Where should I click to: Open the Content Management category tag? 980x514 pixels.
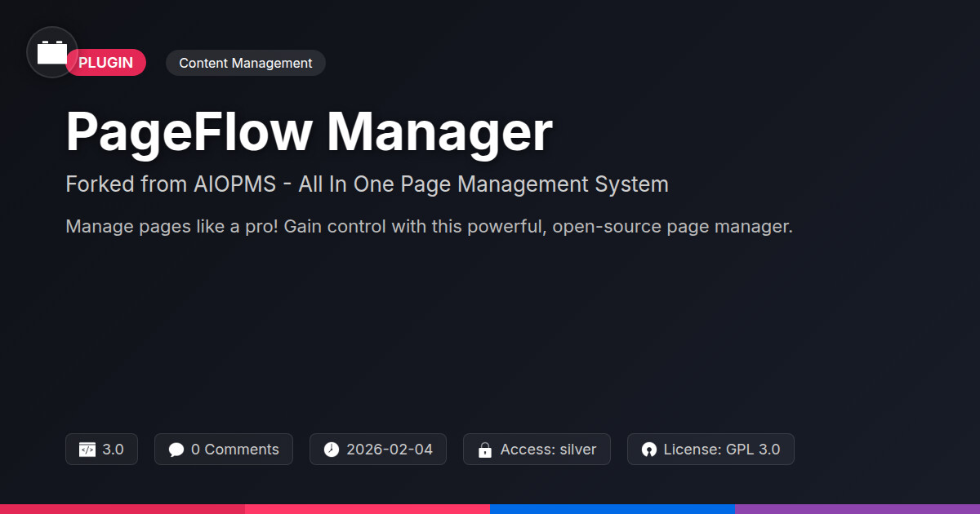(245, 63)
